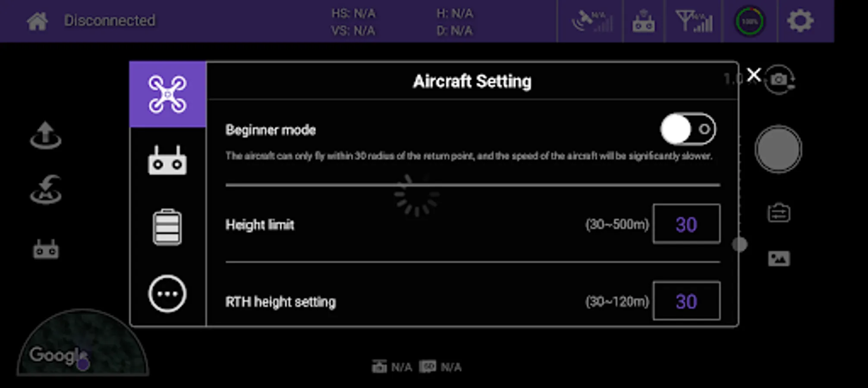Screen dimensions: 868x388
Task: Tap the GPS satellite signal icon
Action: coord(591,22)
